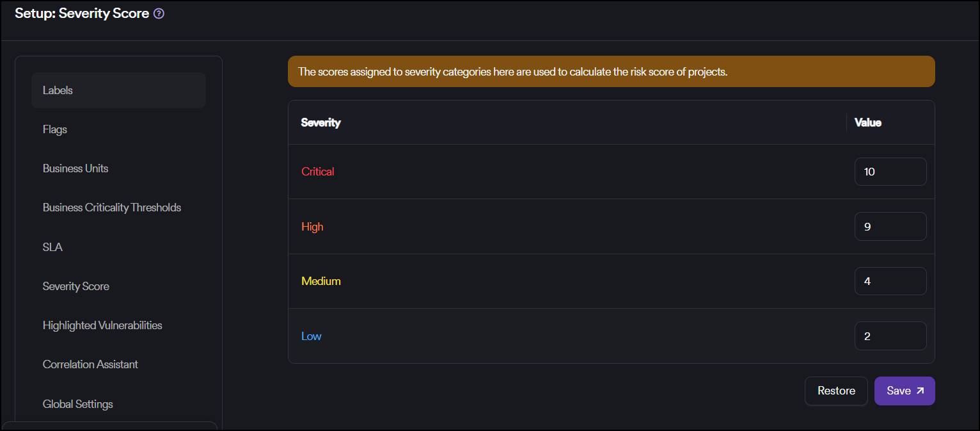Click the Severity column header

click(321, 122)
